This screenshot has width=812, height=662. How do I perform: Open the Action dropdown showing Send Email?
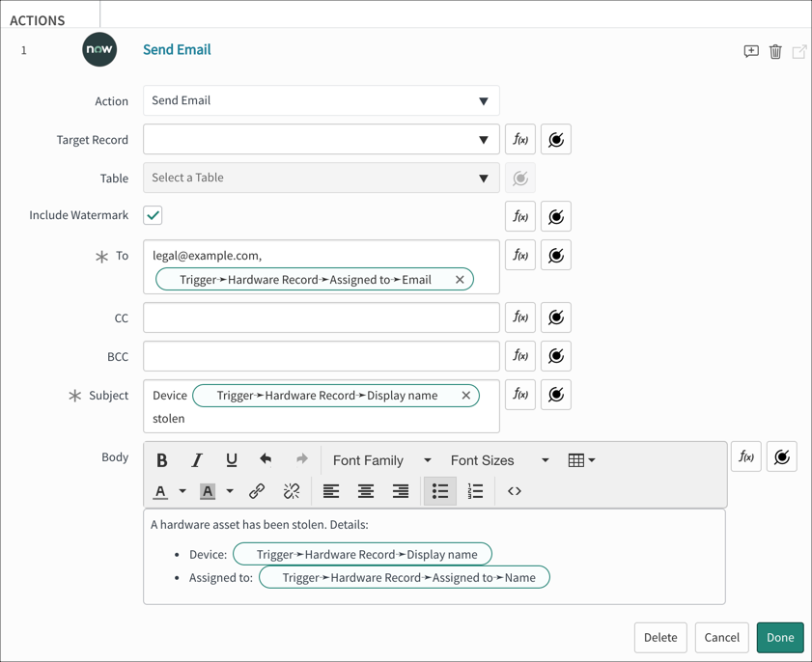[319, 100]
